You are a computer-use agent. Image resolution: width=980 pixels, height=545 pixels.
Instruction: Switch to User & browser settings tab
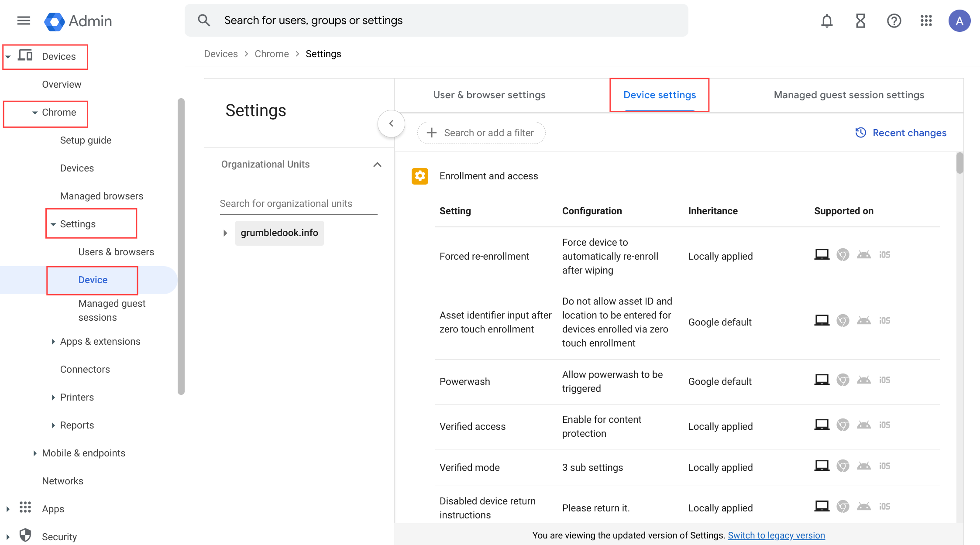coord(489,95)
